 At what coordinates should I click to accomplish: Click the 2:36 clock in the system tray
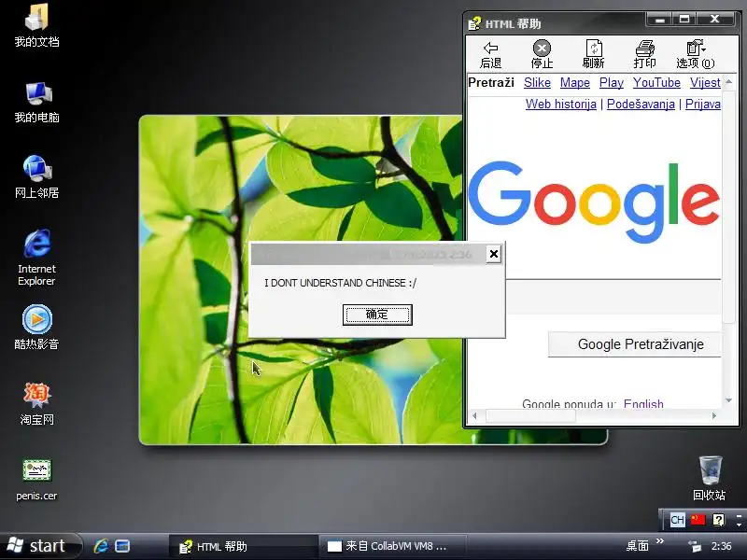(721, 546)
